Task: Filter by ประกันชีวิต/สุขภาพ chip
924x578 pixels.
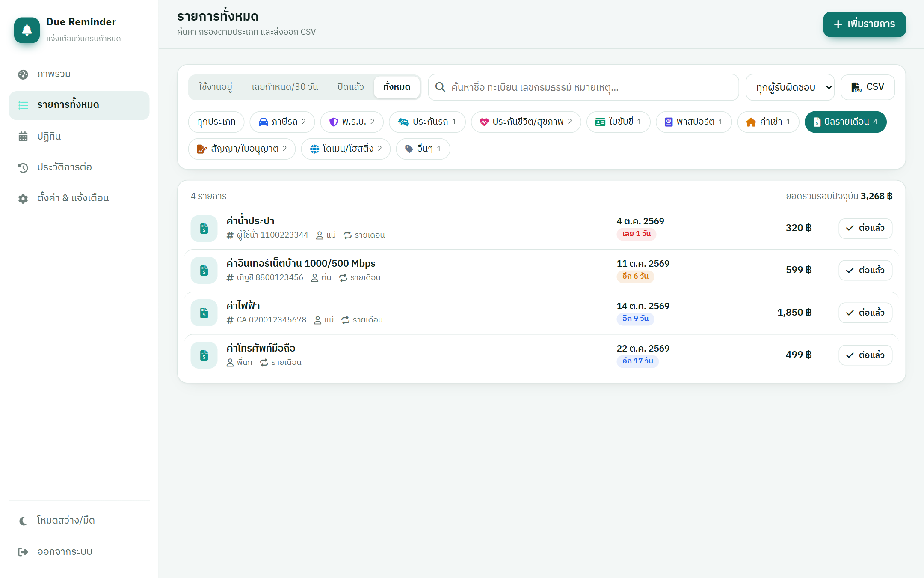Action: coord(526,122)
